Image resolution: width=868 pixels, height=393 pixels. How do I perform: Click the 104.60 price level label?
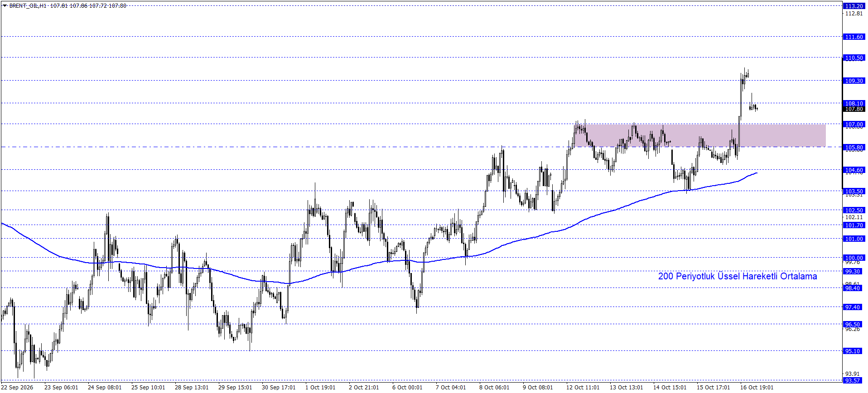(x=854, y=170)
